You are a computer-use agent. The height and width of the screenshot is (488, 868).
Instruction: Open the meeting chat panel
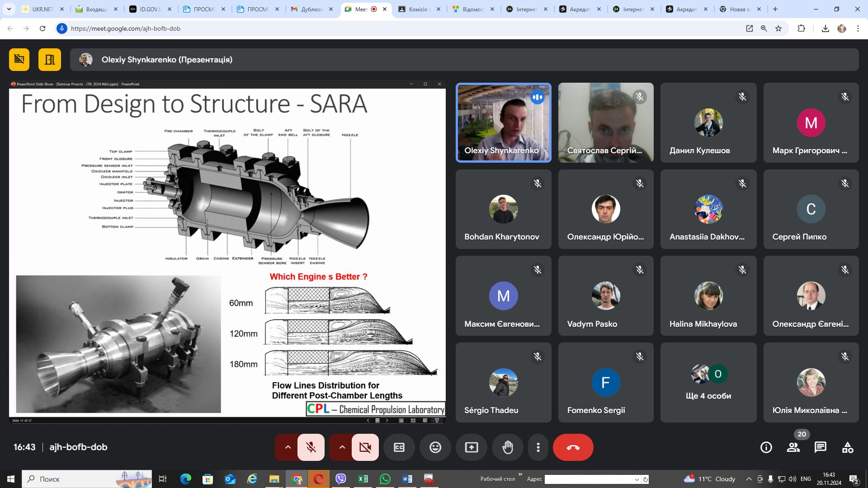tap(820, 447)
